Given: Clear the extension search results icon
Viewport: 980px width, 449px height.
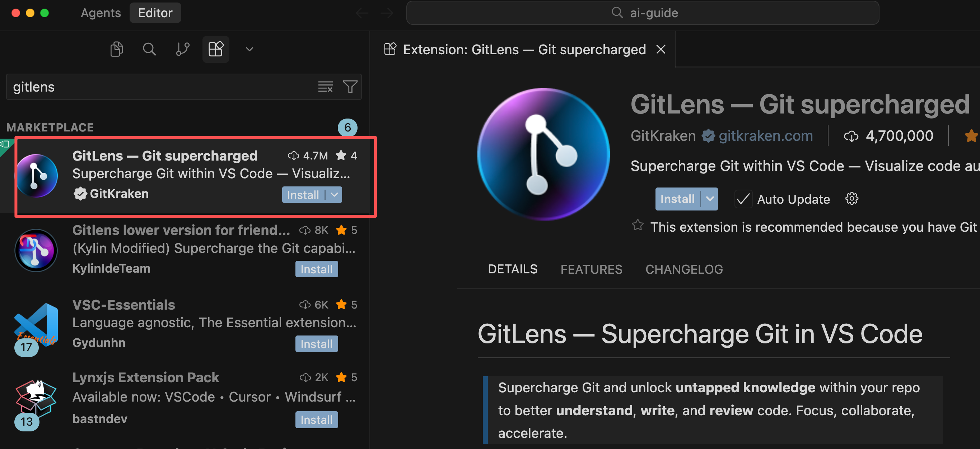Looking at the screenshot, I should click(325, 87).
